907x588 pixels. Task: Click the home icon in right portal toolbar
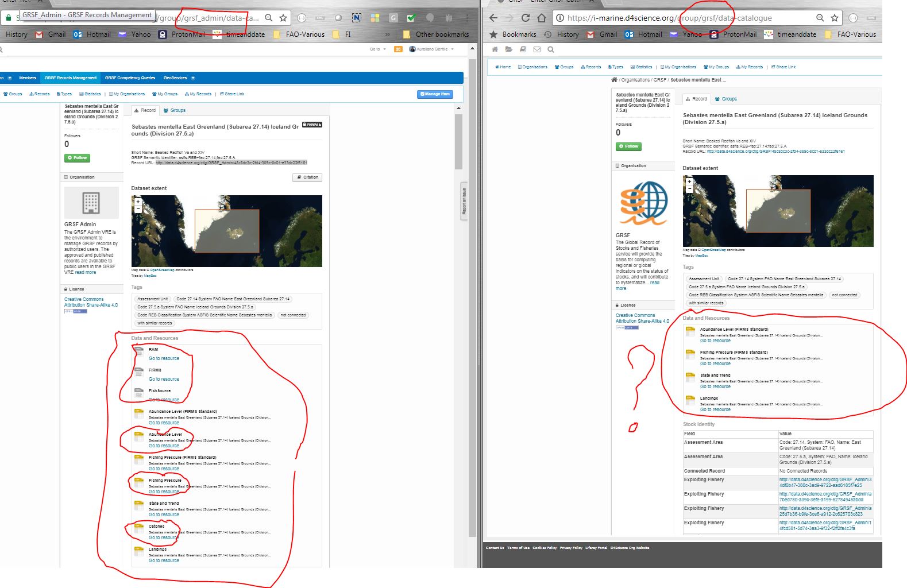(495, 49)
